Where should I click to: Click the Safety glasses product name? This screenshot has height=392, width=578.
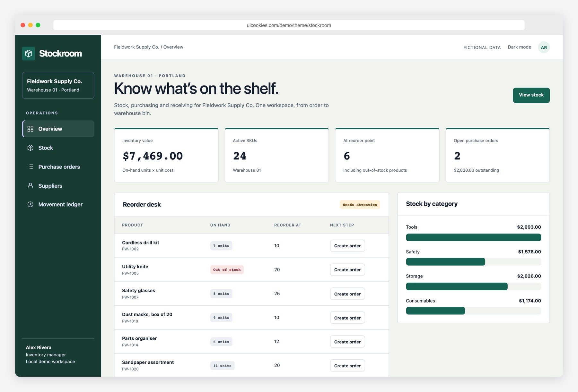pos(138,291)
